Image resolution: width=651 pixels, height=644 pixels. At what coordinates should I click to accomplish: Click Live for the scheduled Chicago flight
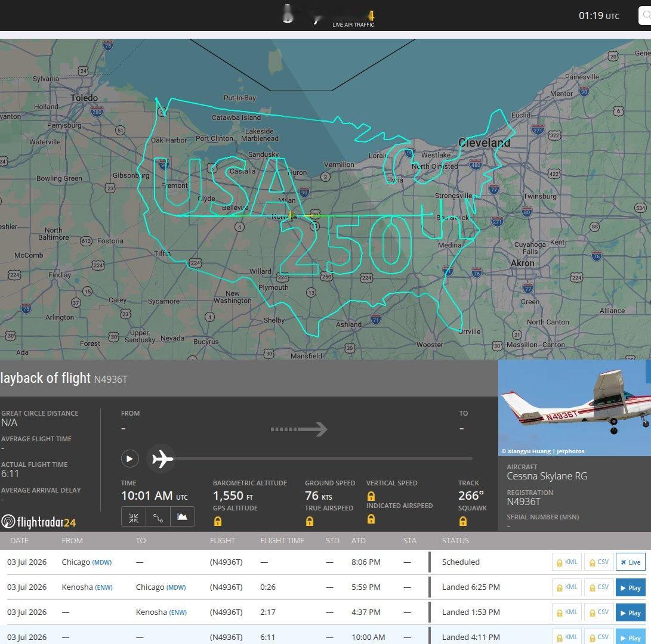coord(630,562)
